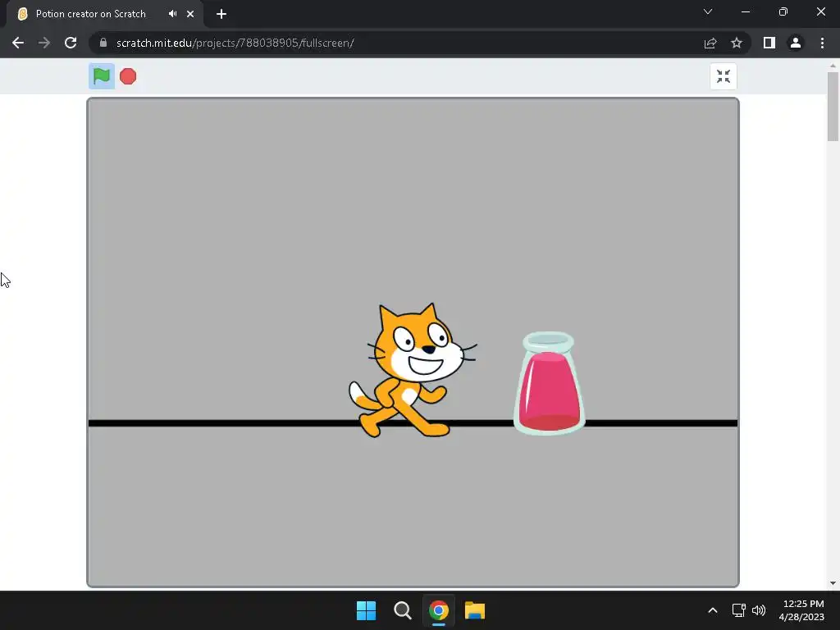The image size is (840, 630).
Task: Show hidden system tray icons
Action: pos(713,610)
